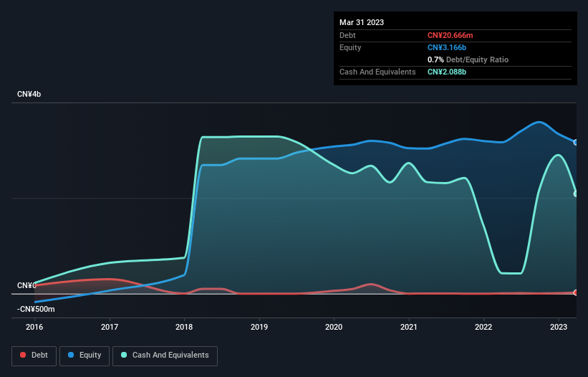The height and width of the screenshot is (377, 588).
Task: Click the CN¥2.088b cash value
Action: point(447,72)
